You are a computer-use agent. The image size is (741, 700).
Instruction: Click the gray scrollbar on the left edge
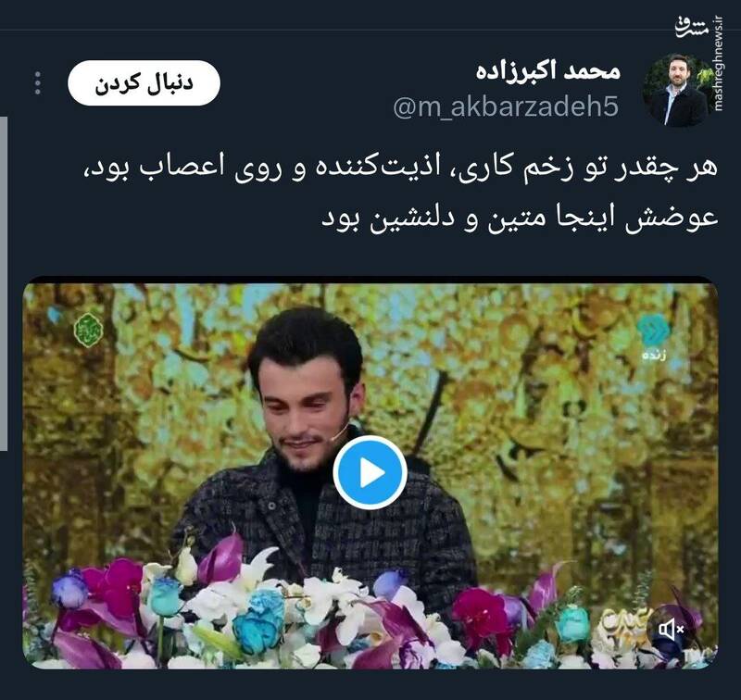point(4,283)
